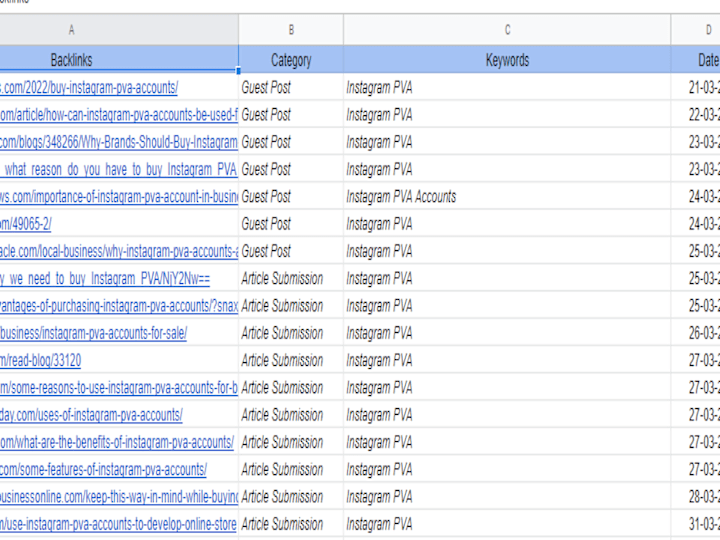Open the 49065-2 link
Screen dimensions: 720x540
click(x=26, y=224)
